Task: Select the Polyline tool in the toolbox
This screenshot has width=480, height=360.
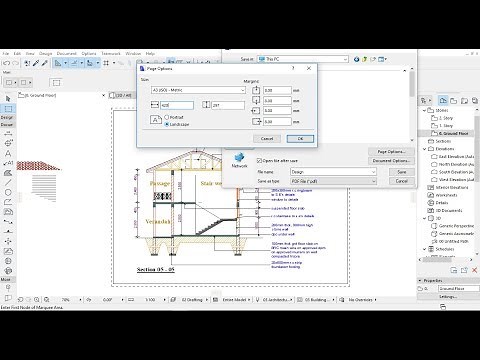Action: click(8, 202)
